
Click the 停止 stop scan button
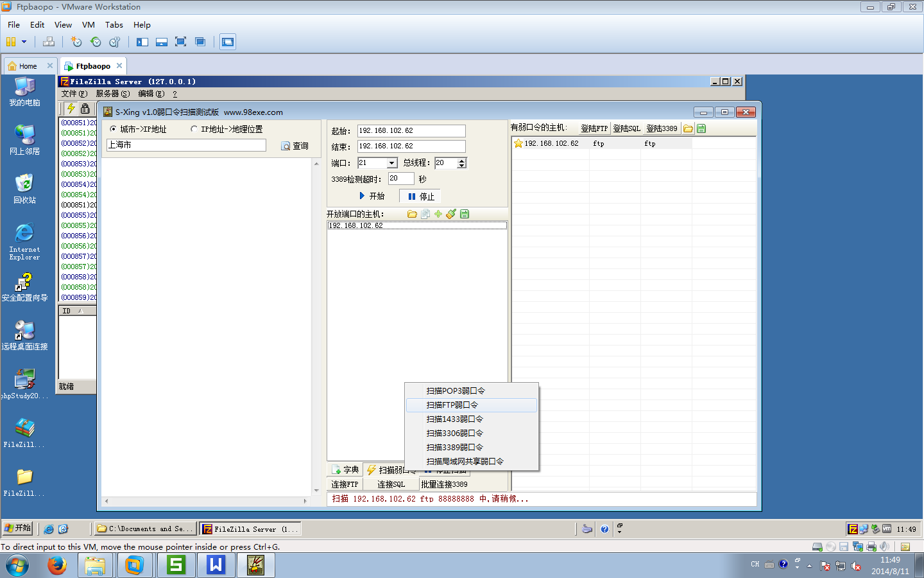[x=422, y=197]
